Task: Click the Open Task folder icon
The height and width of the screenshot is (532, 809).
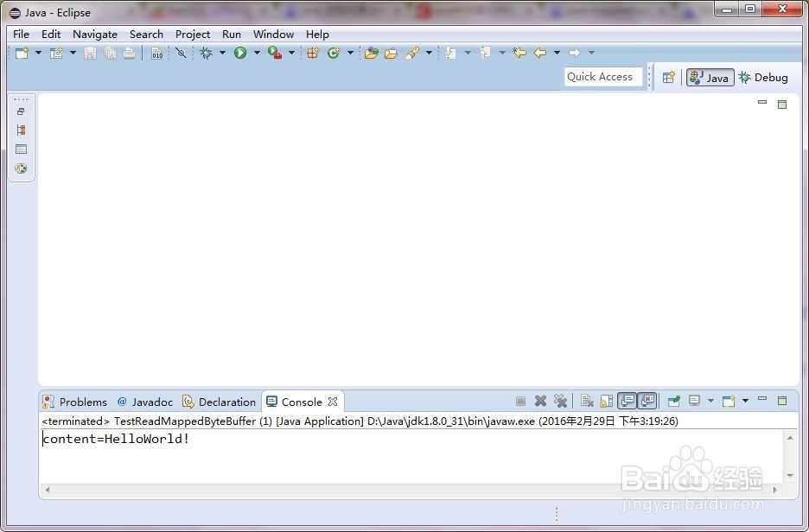Action: [391, 53]
